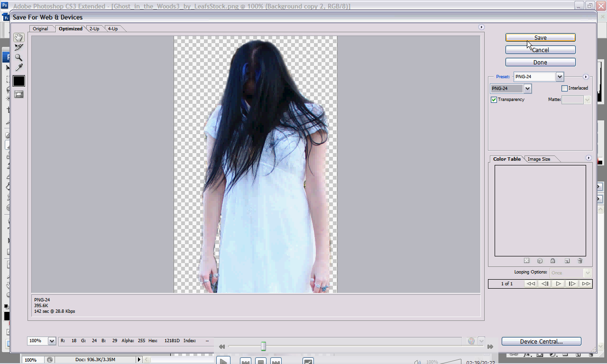Click the video player rewind icon
The image size is (607, 364).
coord(221,347)
